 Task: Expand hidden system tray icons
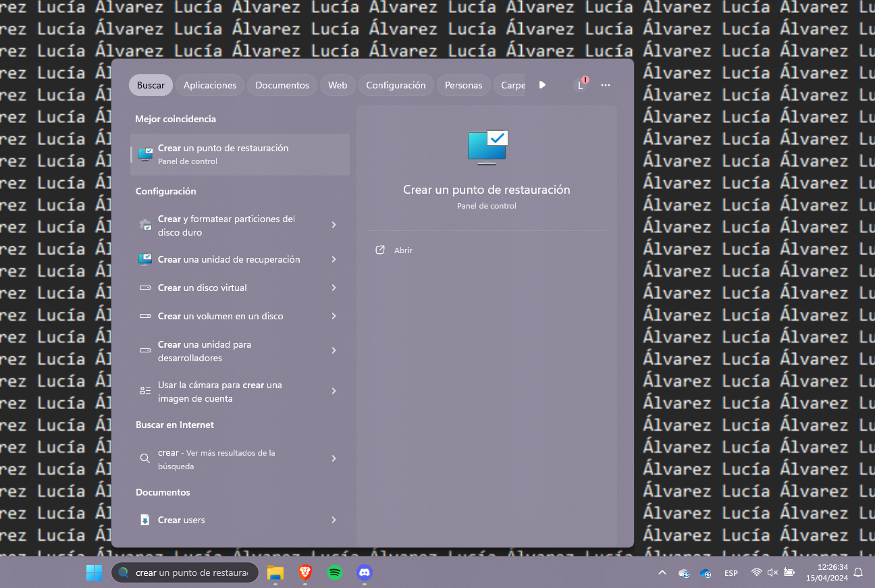pos(662,572)
